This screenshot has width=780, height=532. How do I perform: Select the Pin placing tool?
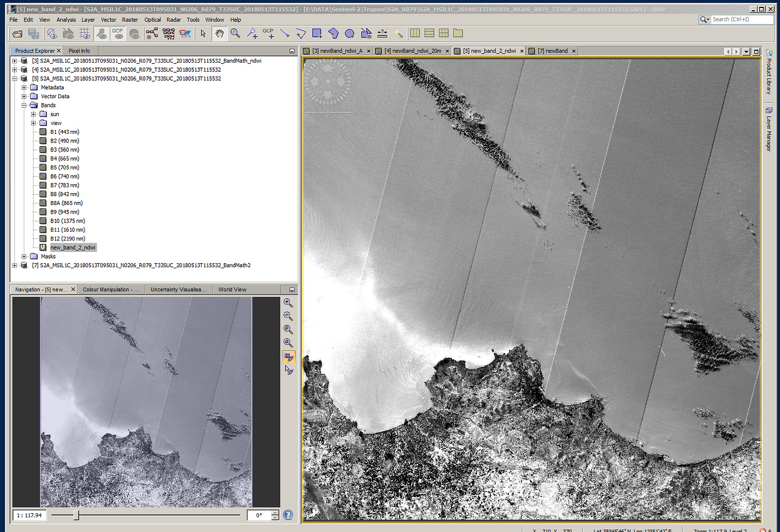pyautogui.click(x=252, y=33)
